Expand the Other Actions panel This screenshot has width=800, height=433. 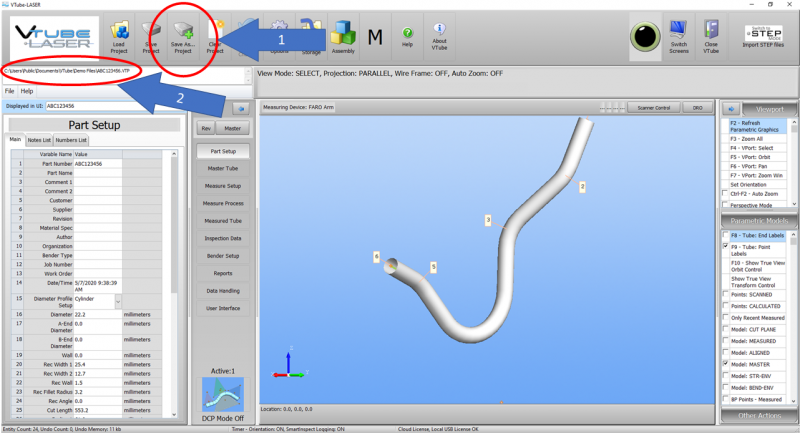[x=759, y=416]
